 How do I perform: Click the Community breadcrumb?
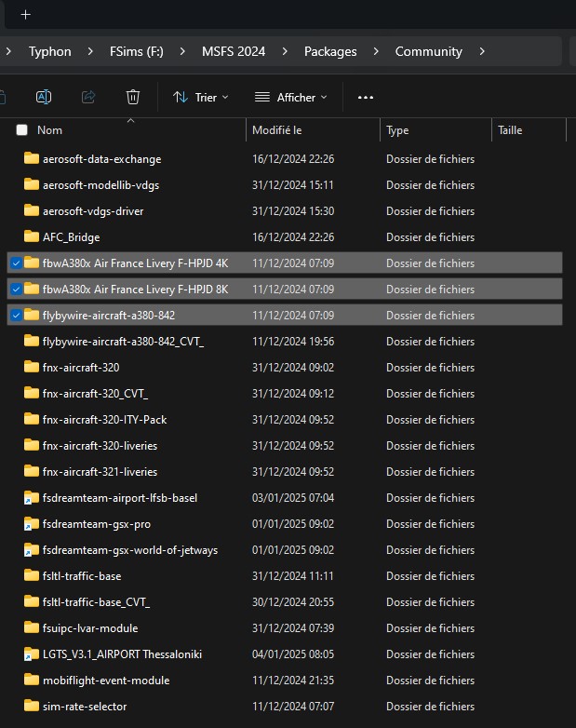coord(428,51)
